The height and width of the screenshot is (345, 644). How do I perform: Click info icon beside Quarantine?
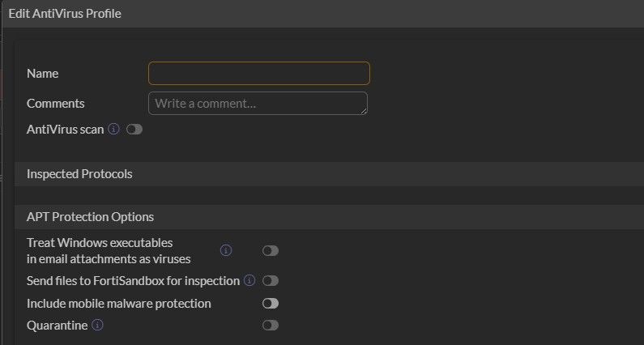(x=97, y=325)
